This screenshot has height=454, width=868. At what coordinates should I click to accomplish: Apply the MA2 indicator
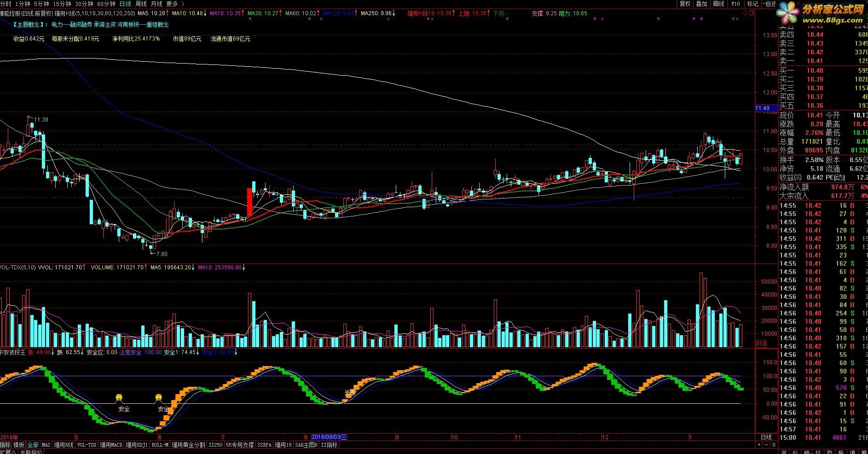click(x=46, y=445)
